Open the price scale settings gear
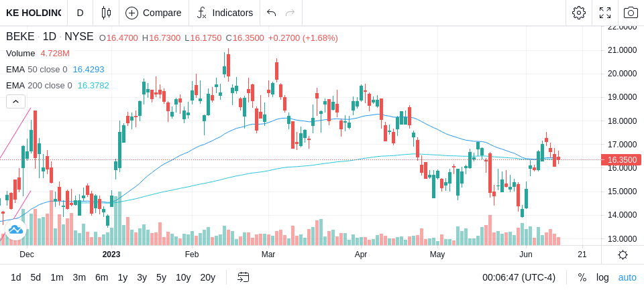 (623, 255)
